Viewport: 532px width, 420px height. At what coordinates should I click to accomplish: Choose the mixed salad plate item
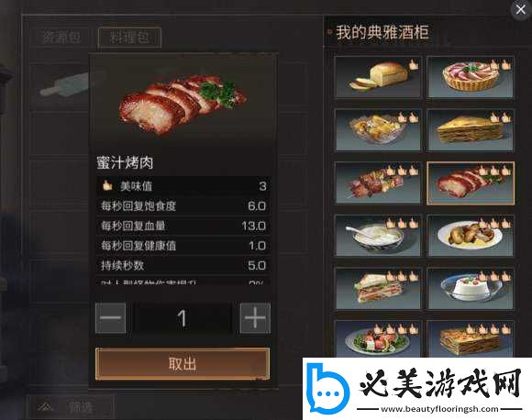click(378, 338)
